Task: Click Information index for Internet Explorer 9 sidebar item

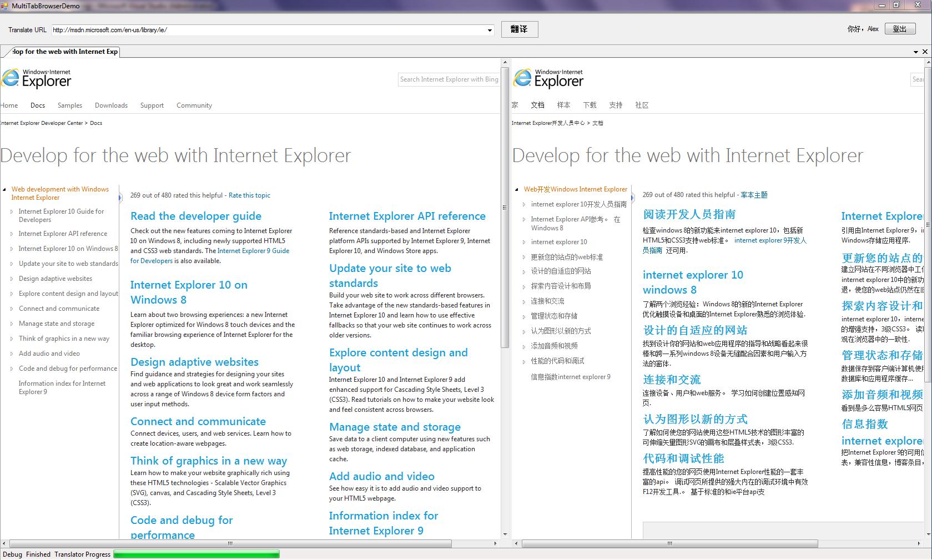Action: [x=62, y=387]
